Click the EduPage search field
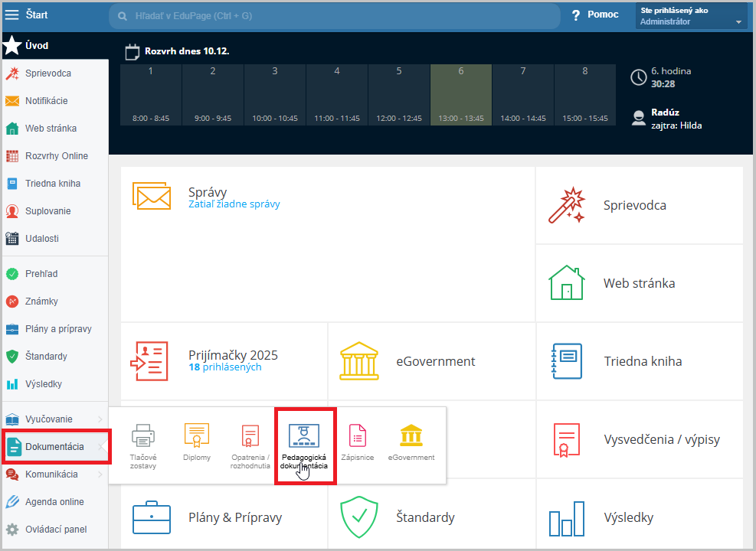The height and width of the screenshot is (551, 756). point(335,16)
